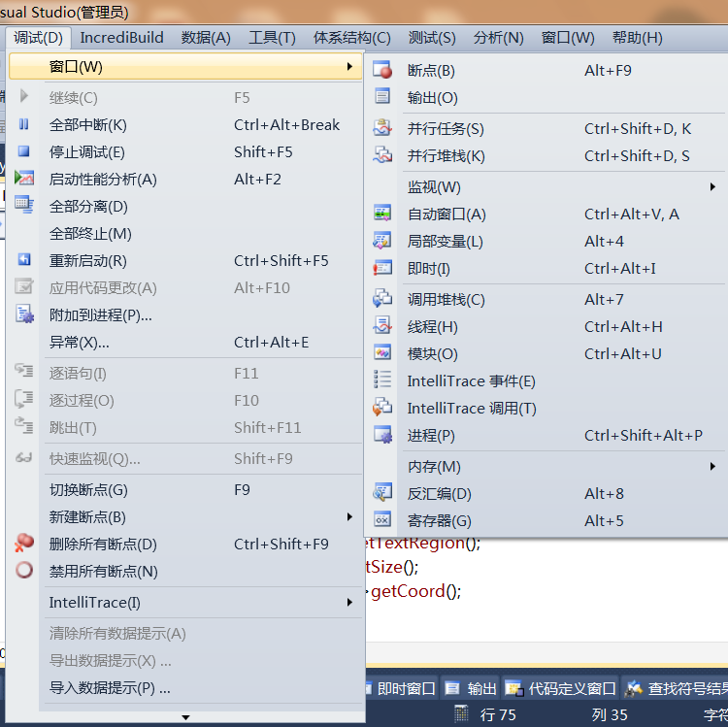Viewport: 728px width, 727px height.
Task: Click the getCoord(); code text
Action: pyautogui.click(x=416, y=591)
